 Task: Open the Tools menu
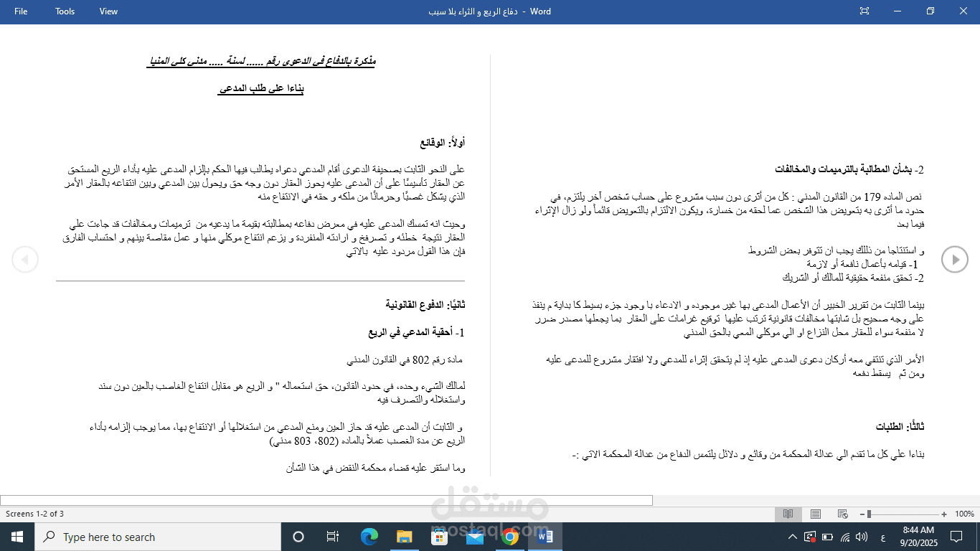(x=65, y=11)
